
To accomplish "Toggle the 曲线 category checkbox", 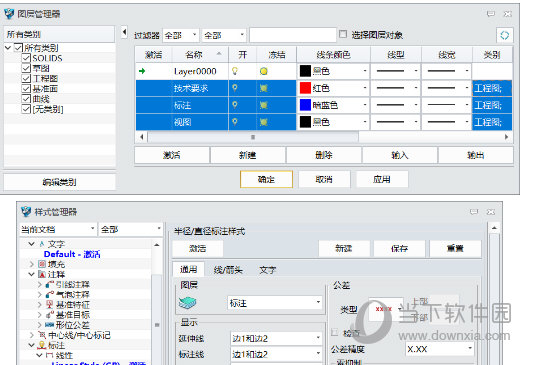I will (x=26, y=99).
